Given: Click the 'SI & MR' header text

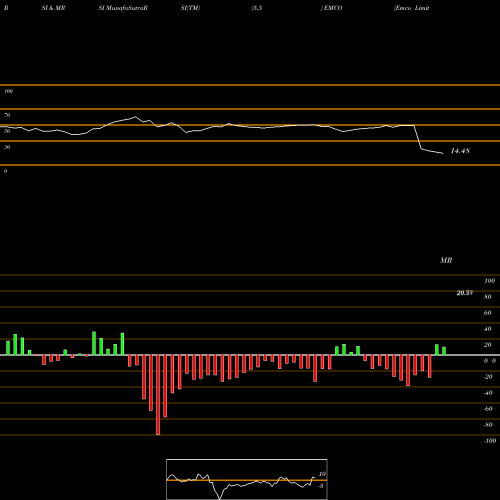Looking at the screenshot, I should tap(53, 8).
